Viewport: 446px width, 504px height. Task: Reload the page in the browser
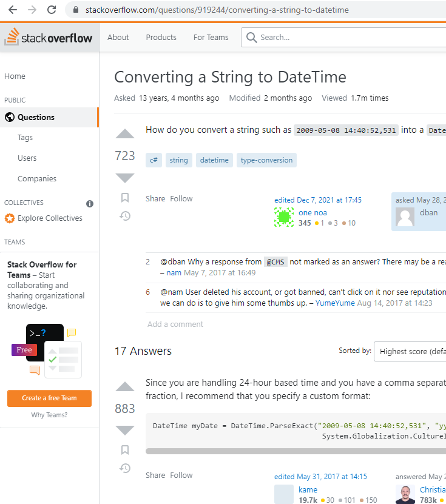click(52, 10)
